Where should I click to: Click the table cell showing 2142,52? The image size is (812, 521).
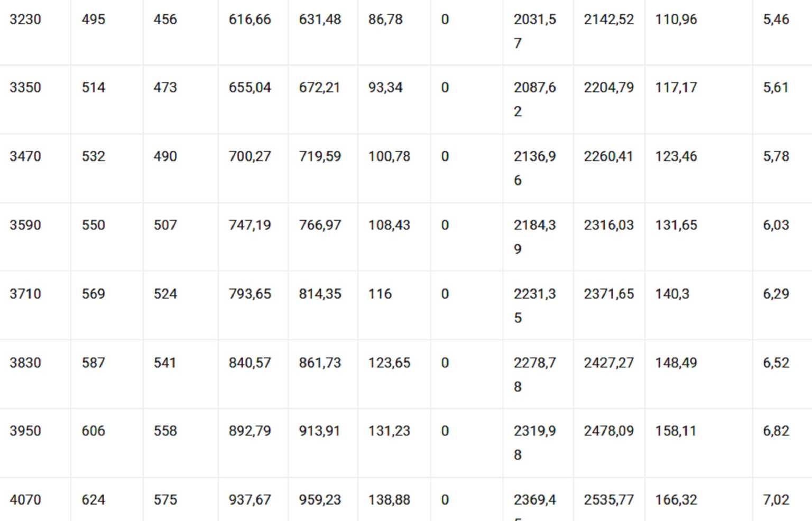pos(608,20)
